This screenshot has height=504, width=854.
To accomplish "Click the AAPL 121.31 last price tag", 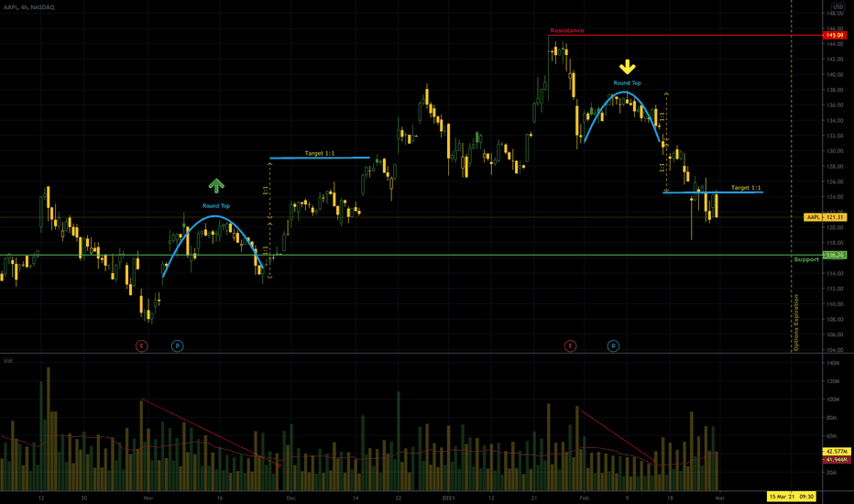I will tap(825, 217).
